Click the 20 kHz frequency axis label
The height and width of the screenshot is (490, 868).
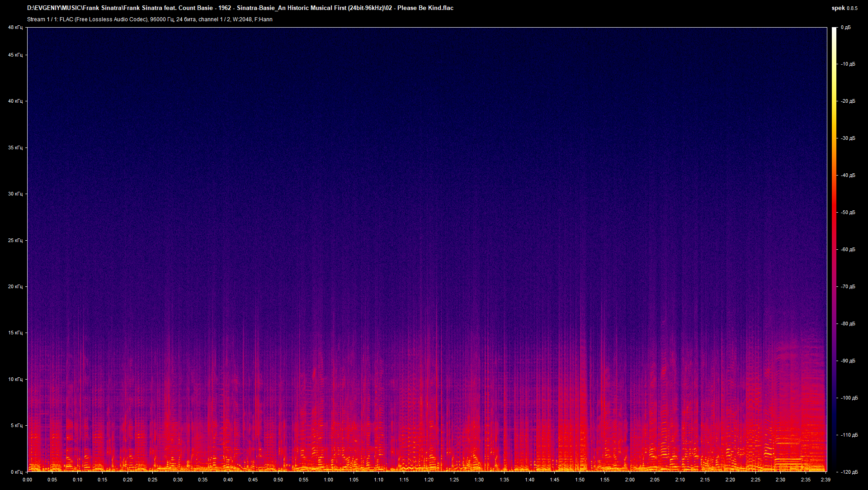pos(15,286)
